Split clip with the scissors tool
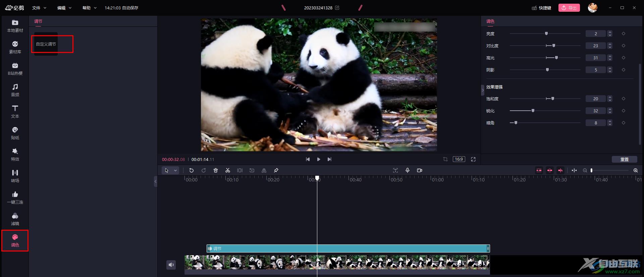 228,170
